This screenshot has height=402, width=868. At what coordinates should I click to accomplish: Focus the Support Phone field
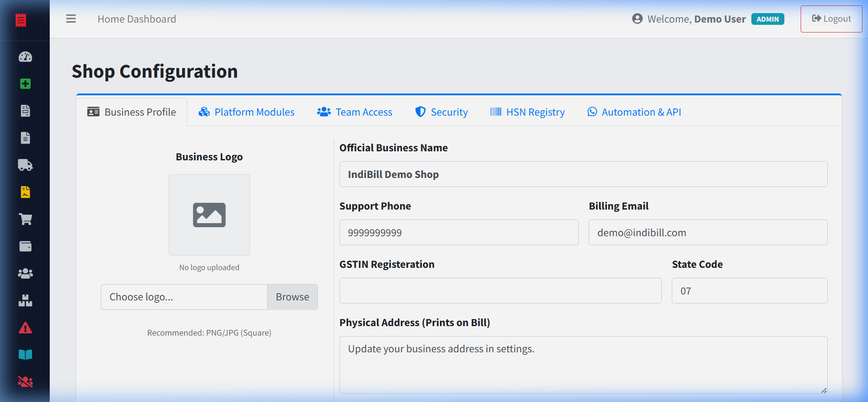point(459,233)
